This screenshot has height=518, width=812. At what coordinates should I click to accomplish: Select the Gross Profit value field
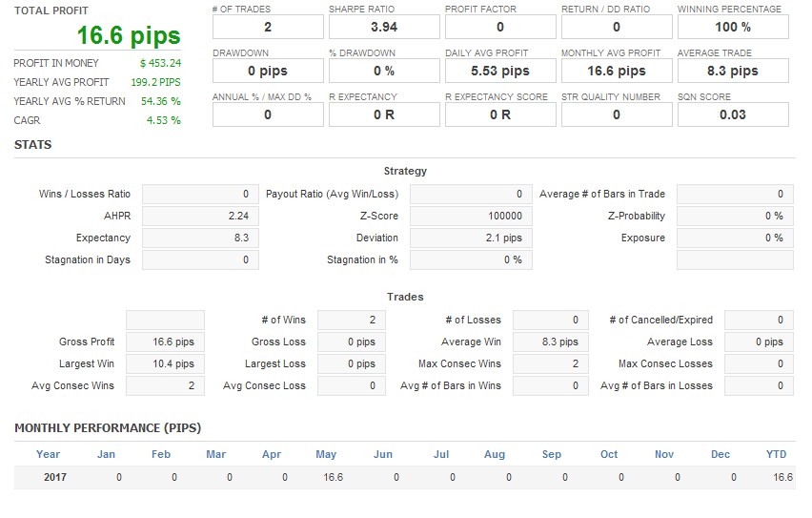coord(165,342)
